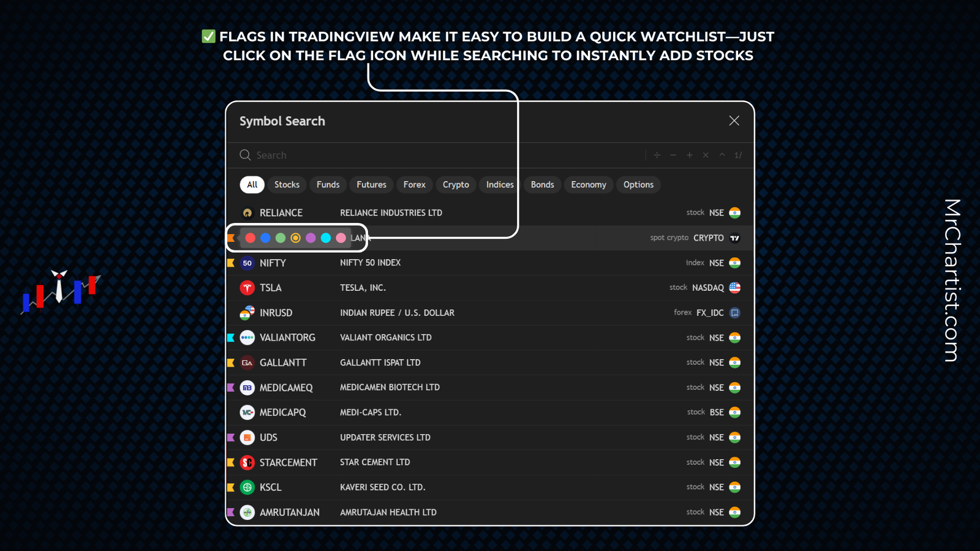Click the GALLANTT logo icon
The width and height of the screenshot is (980, 551).
tap(247, 363)
